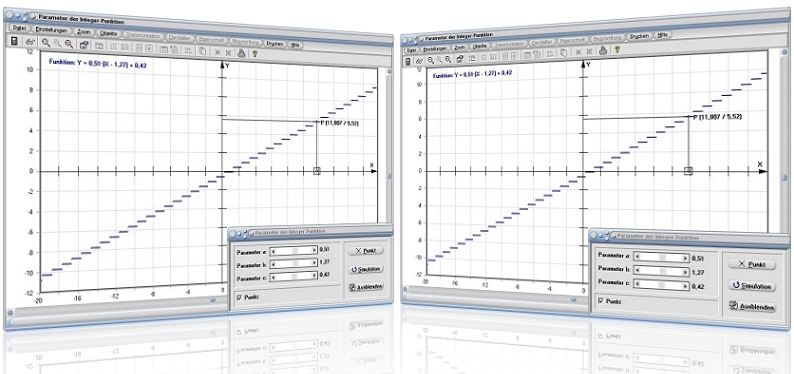Open Einstellungen menu in the left window
Viewport: 794px width, 374px height.
[x=51, y=30]
